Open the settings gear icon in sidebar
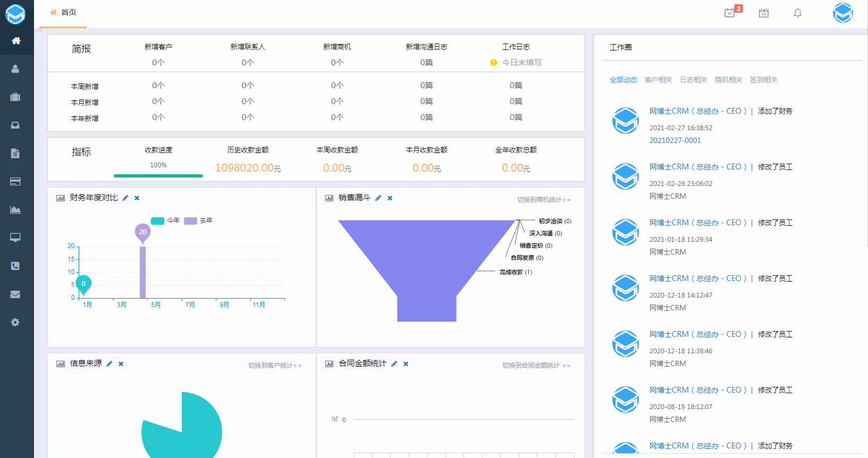868x458 pixels. coord(15,323)
